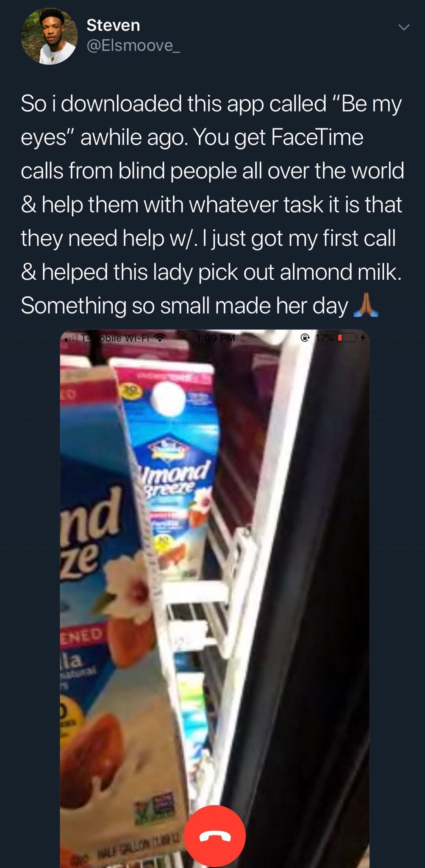Open the attached call screenshot image

coord(214,598)
